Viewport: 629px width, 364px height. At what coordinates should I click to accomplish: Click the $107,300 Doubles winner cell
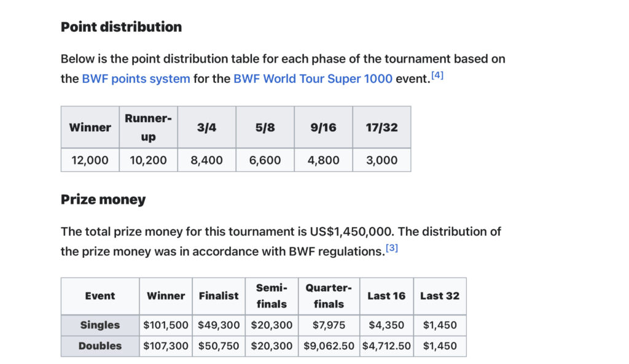tap(166, 346)
